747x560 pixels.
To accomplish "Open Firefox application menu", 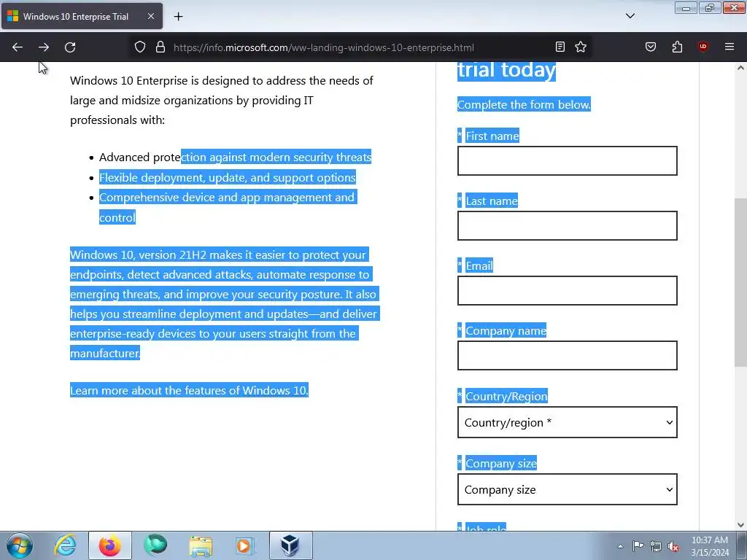I will [x=729, y=47].
